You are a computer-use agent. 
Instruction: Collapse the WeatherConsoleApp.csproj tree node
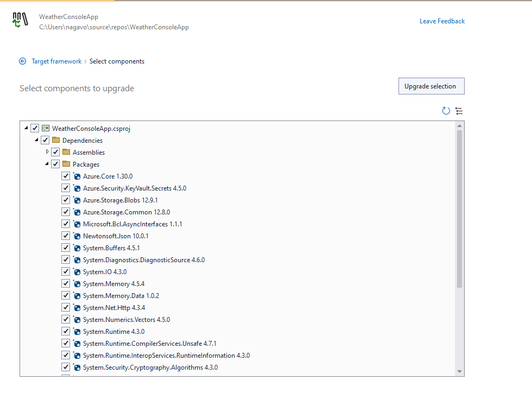pyautogui.click(x=26, y=128)
